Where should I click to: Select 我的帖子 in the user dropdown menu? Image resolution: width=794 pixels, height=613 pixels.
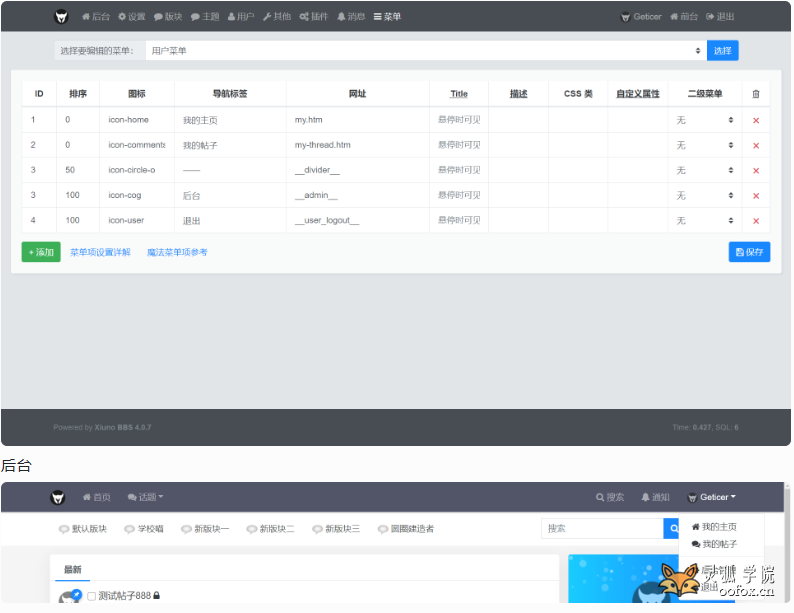pyautogui.click(x=714, y=544)
